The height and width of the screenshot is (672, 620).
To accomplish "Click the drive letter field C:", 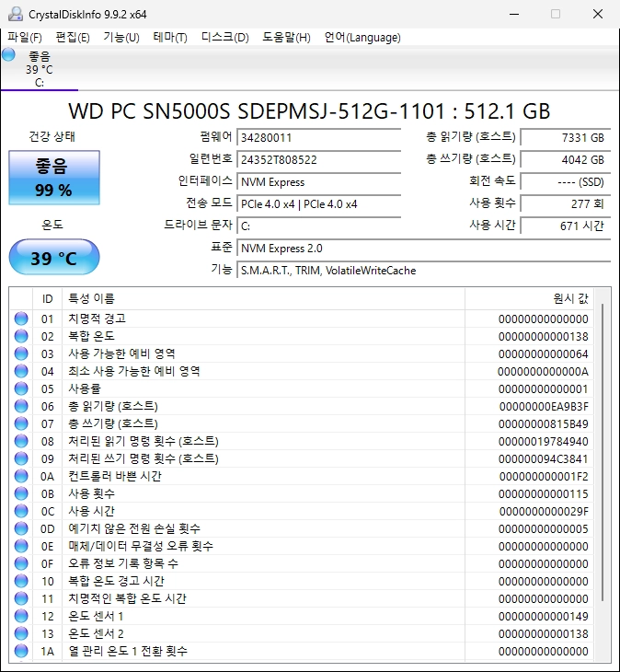I will [319, 226].
